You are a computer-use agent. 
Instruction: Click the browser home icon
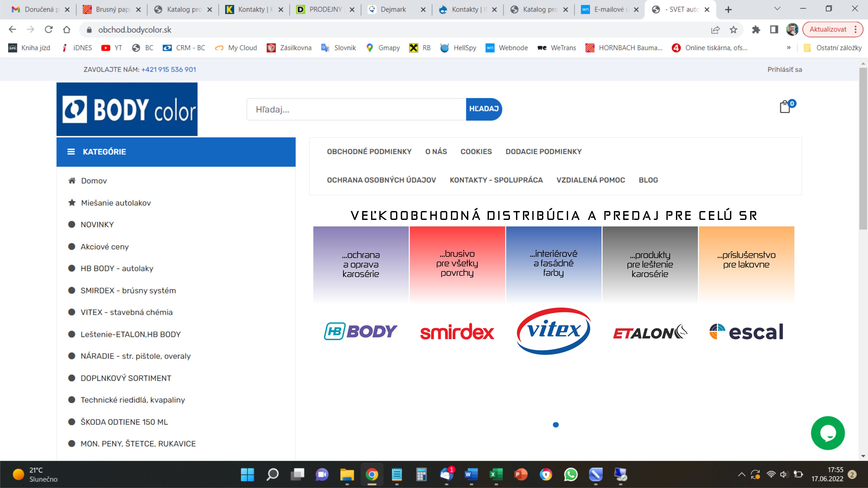(x=67, y=30)
